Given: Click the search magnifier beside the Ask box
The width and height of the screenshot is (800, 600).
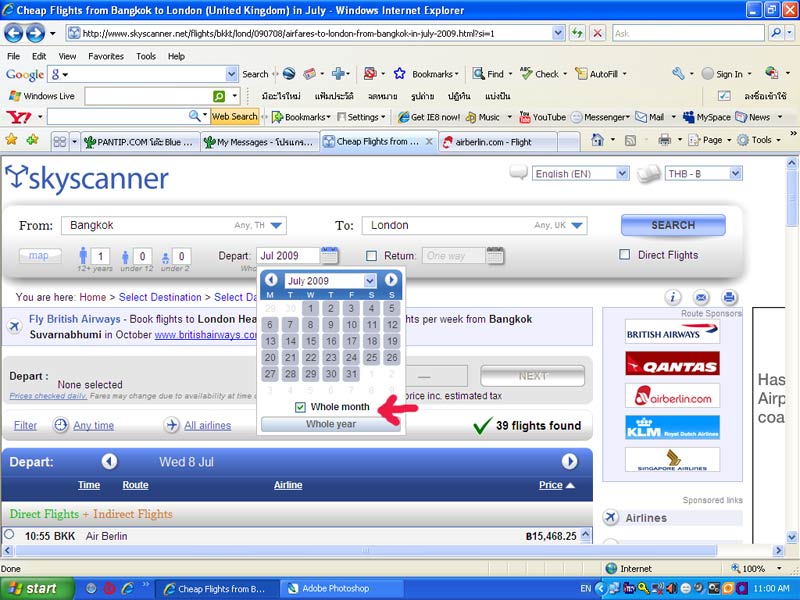Looking at the screenshot, I should pyautogui.click(x=776, y=33).
